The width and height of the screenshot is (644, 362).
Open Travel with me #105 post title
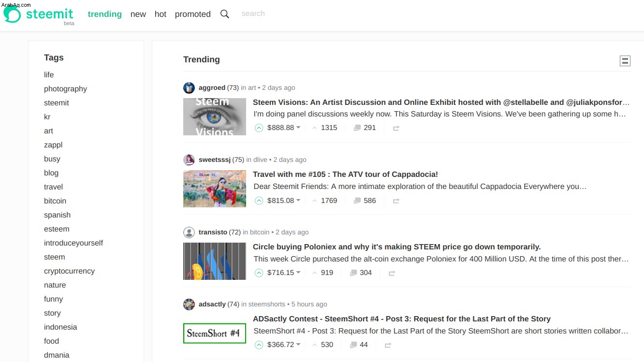click(345, 174)
